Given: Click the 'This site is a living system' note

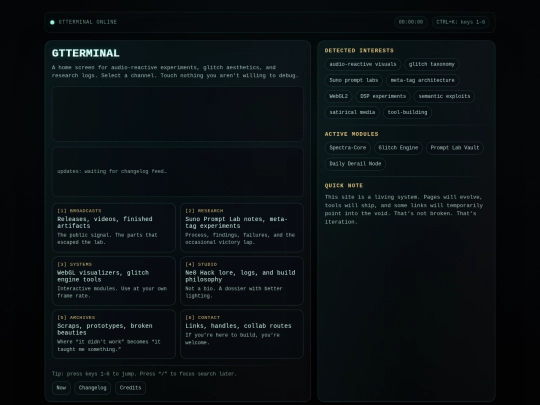Looking at the screenshot, I should (404, 209).
